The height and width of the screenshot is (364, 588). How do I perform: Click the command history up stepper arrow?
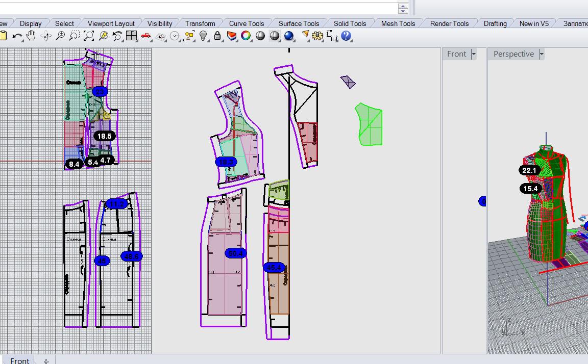pos(403,6)
